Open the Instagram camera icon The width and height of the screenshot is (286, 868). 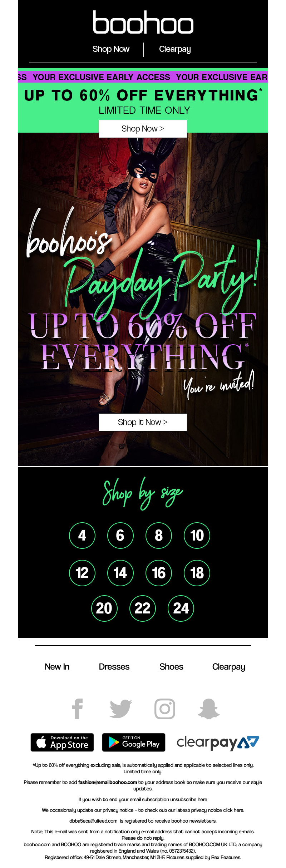pos(165,709)
